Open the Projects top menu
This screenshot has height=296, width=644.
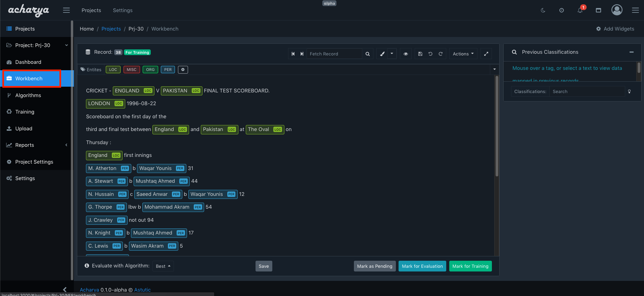point(91,10)
